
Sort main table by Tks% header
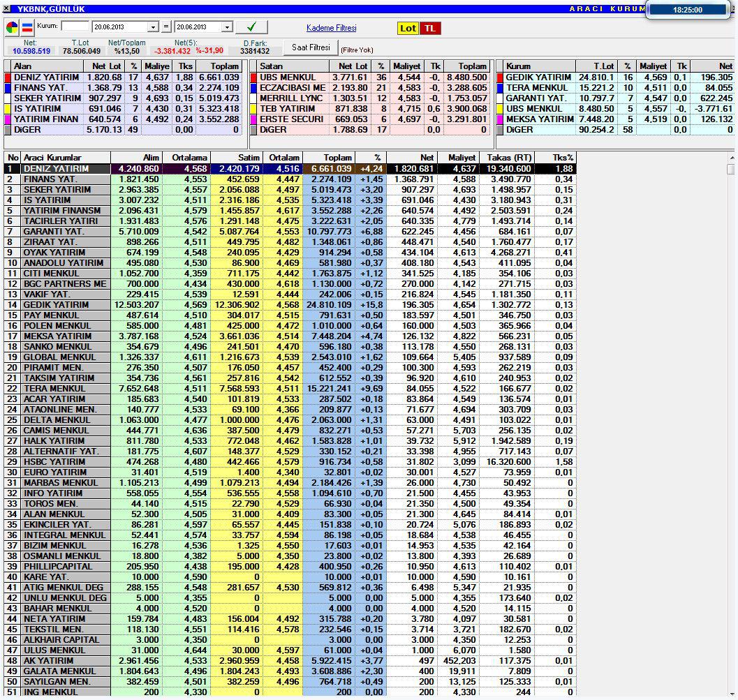(555, 158)
